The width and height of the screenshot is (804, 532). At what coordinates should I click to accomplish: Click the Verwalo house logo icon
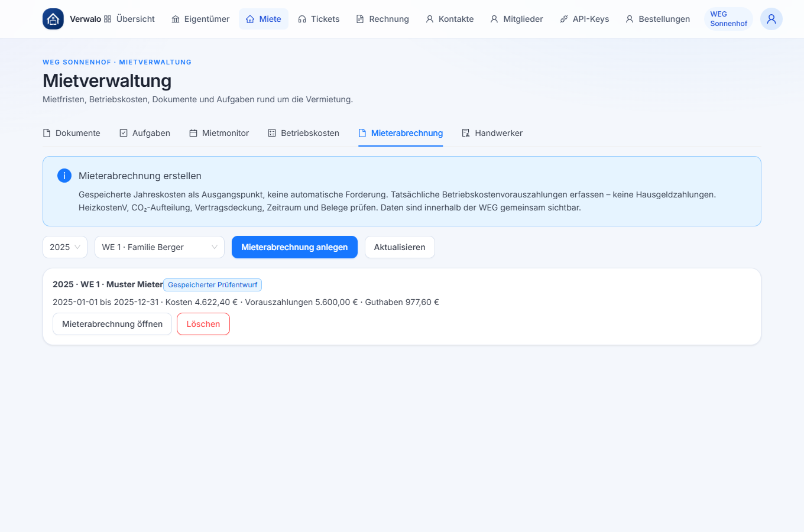(53, 19)
